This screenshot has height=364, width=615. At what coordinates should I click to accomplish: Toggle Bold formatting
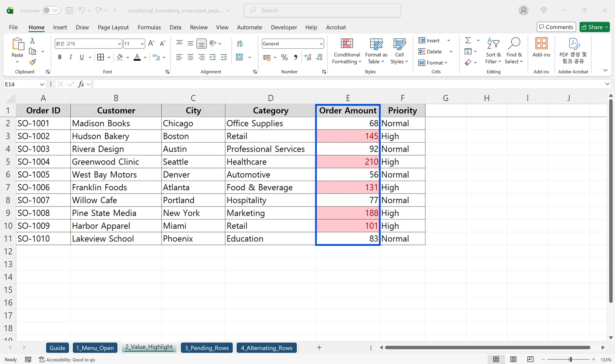coord(60,57)
